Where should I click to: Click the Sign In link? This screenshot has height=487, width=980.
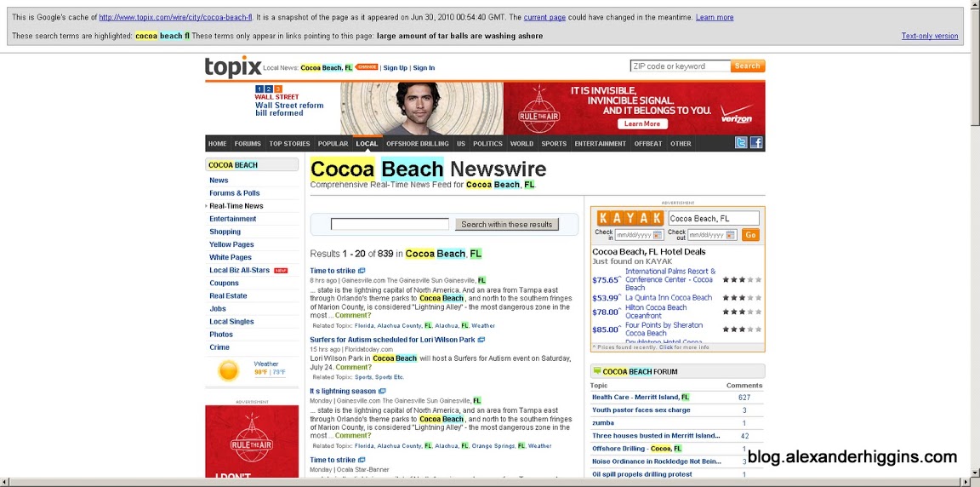[424, 67]
